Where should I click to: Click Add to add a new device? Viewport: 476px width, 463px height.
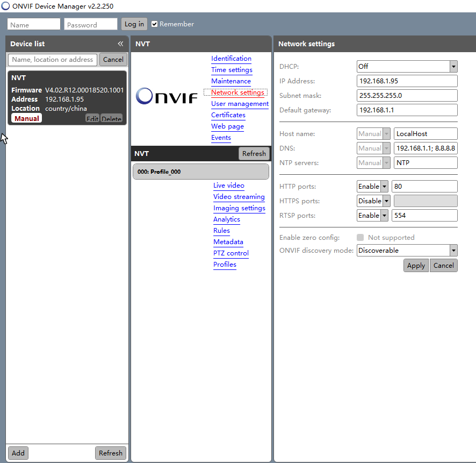[18, 453]
